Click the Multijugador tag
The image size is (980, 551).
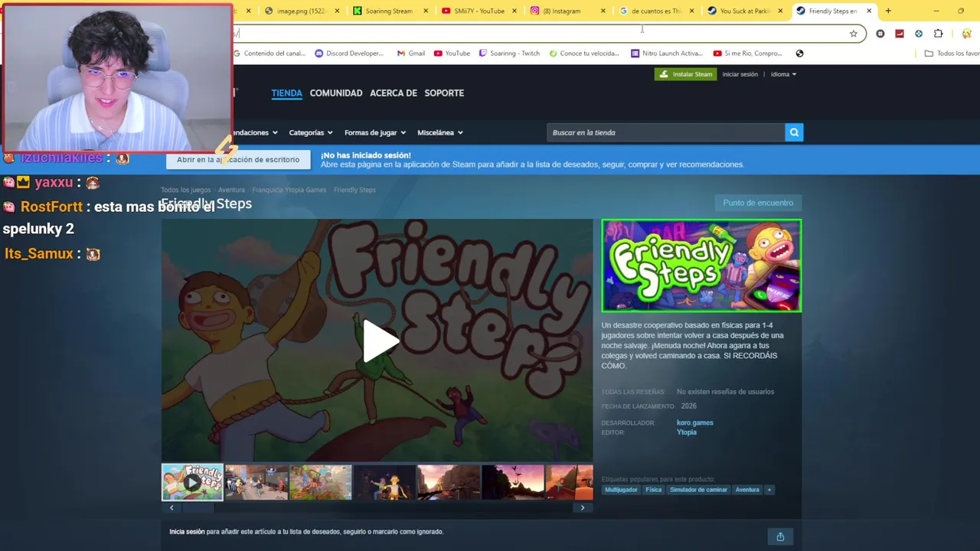tap(621, 490)
